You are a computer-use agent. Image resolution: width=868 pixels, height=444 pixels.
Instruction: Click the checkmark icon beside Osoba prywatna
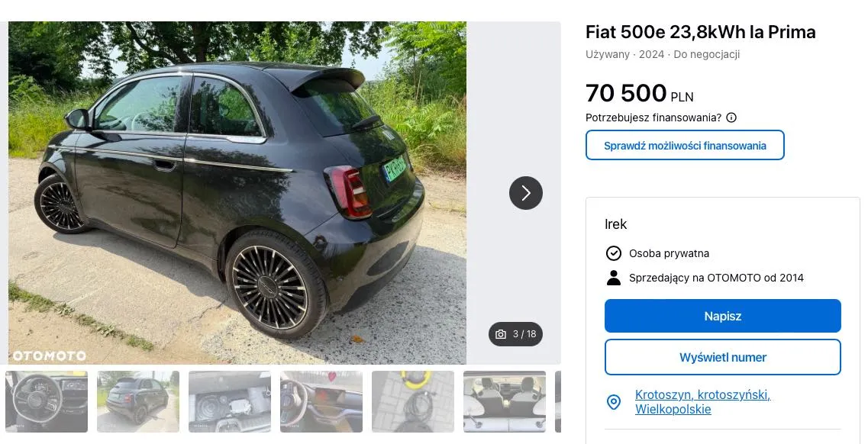(614, 253)
